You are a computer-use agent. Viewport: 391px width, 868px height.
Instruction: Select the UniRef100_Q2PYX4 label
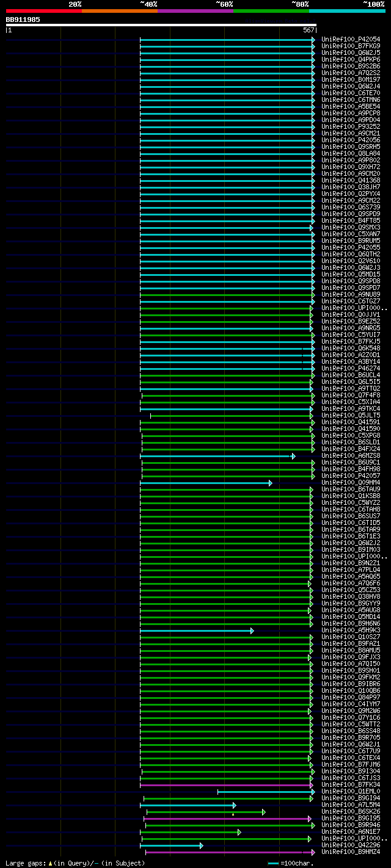point(351,194)
